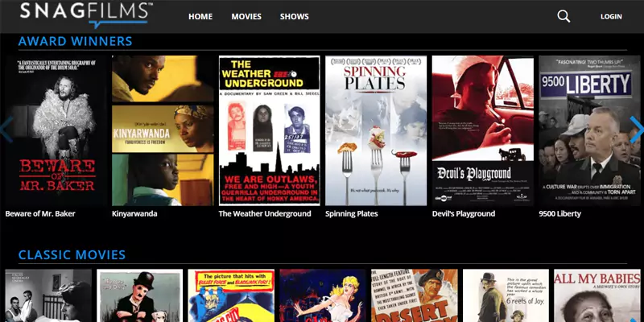644x322 pixels.
Task: Go to the HOME menu item
Action: pyautogui.click(x=200, y=17)
